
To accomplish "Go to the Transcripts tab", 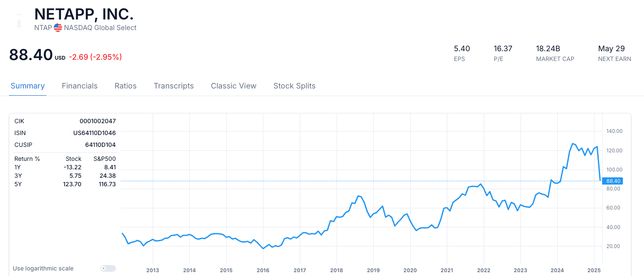I will pyautogui.click(x=174, y=86).
